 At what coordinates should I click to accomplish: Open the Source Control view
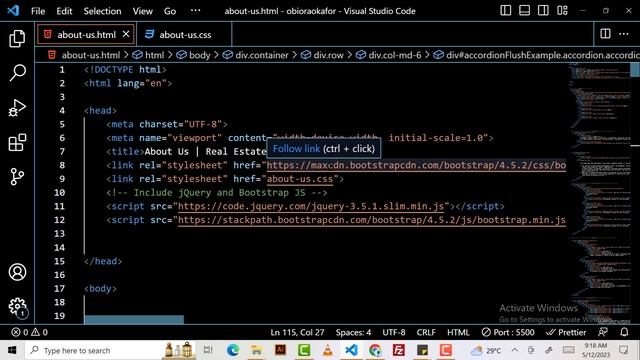coord(17,177)
